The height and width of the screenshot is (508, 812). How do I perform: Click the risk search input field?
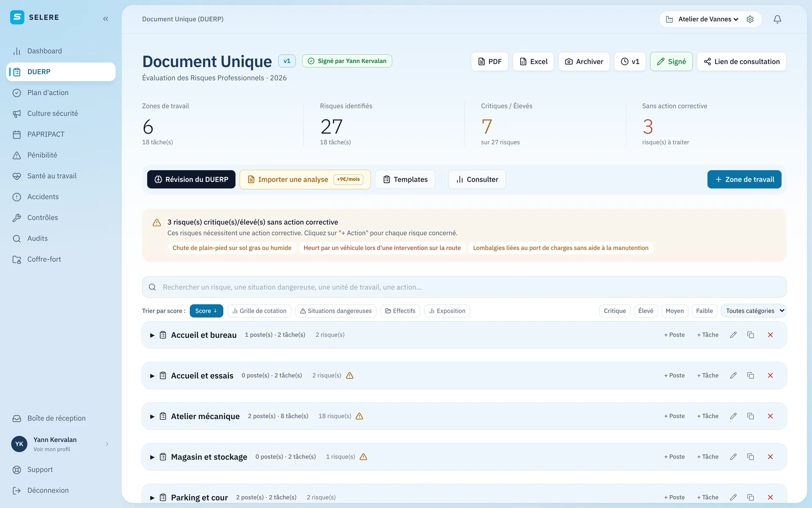point(464,287)
